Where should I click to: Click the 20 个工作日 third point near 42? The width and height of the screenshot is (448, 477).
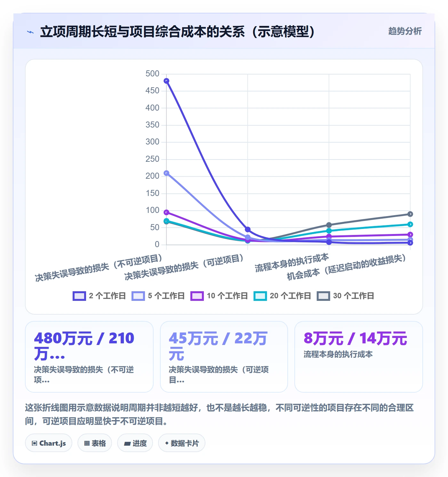click(329, 231)
